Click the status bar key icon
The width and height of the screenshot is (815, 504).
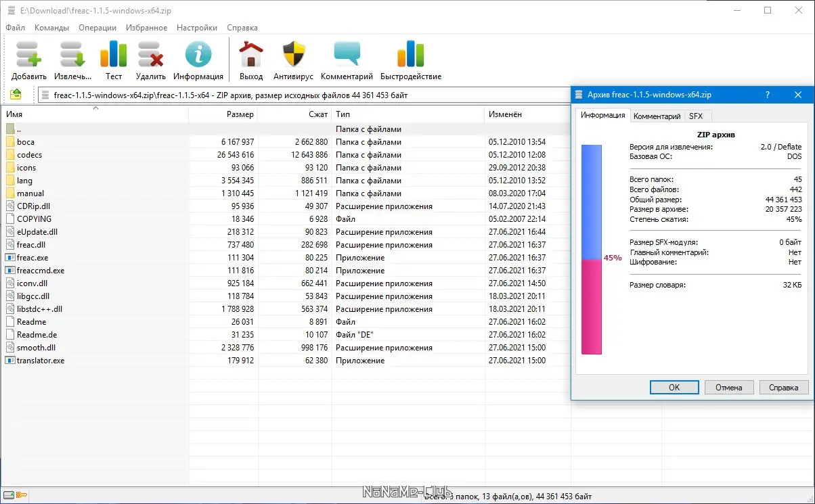click(22, 495)
